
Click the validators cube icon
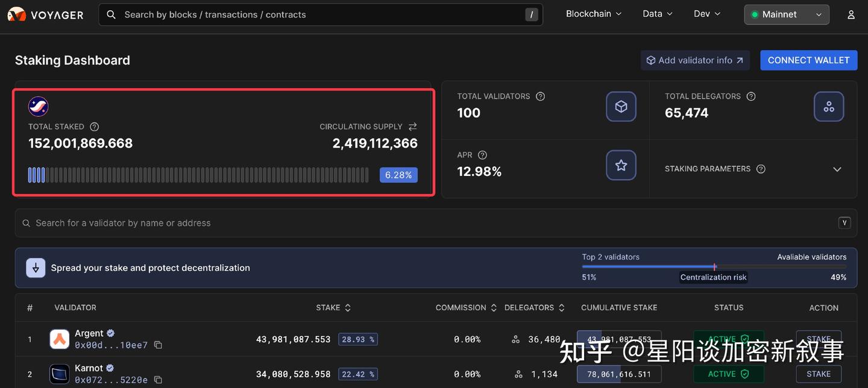[621, 107]
